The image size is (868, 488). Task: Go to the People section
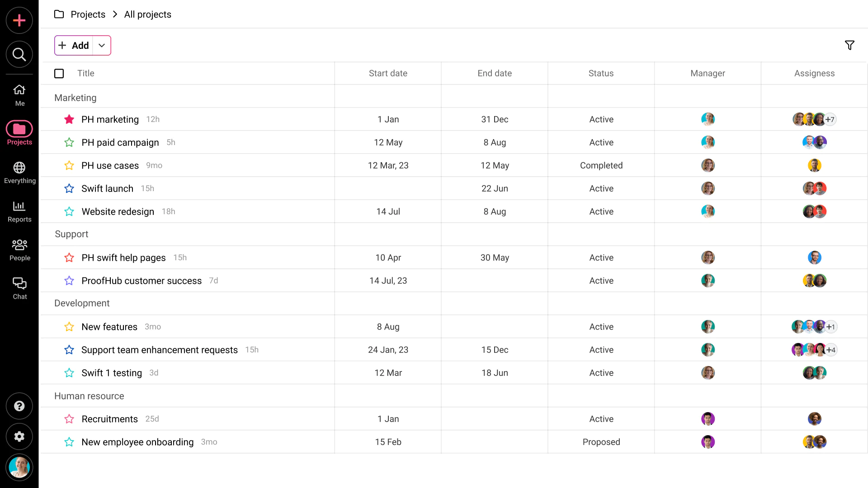19,250
